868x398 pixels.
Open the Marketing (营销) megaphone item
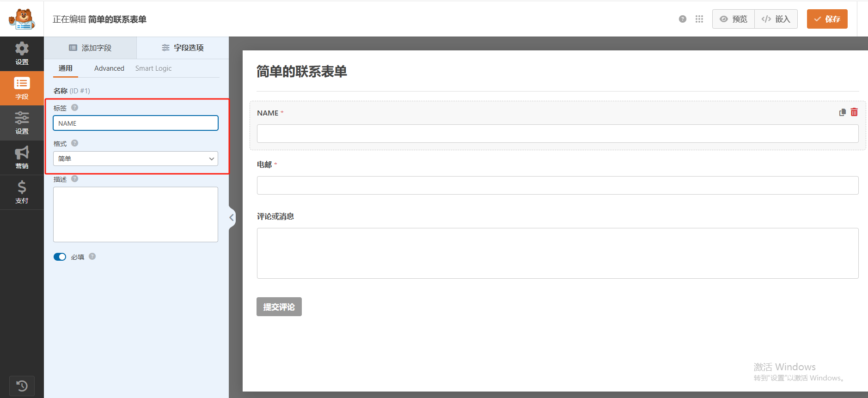[x=22, y=158]
